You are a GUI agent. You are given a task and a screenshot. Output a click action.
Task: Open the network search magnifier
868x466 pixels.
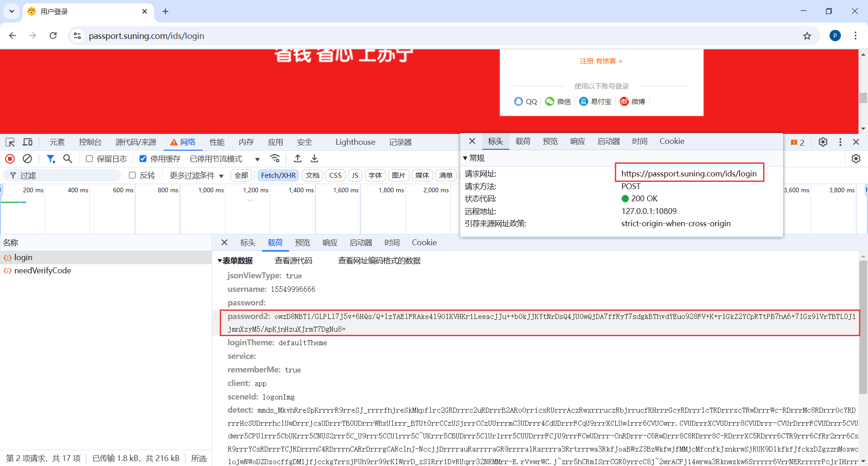click(68, 159)
